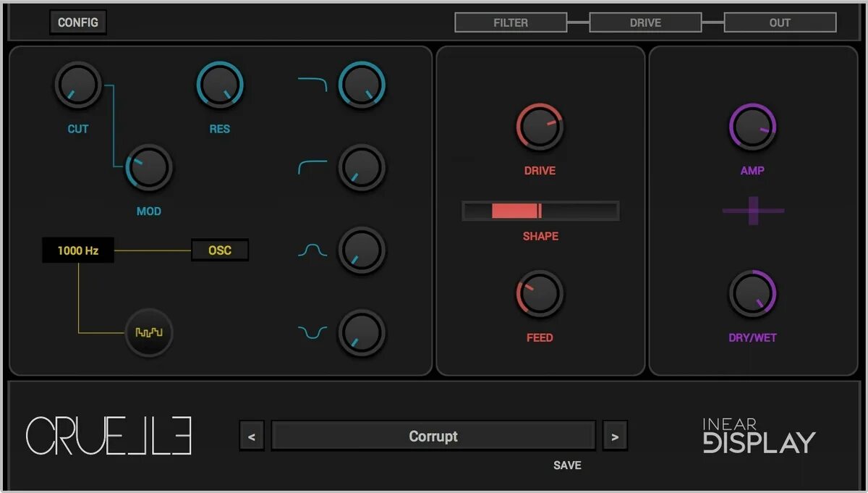Image resolution: width=868 pixels, height=493 pixels.
Task: Click the AMP label text
Action: pos(752,171)
